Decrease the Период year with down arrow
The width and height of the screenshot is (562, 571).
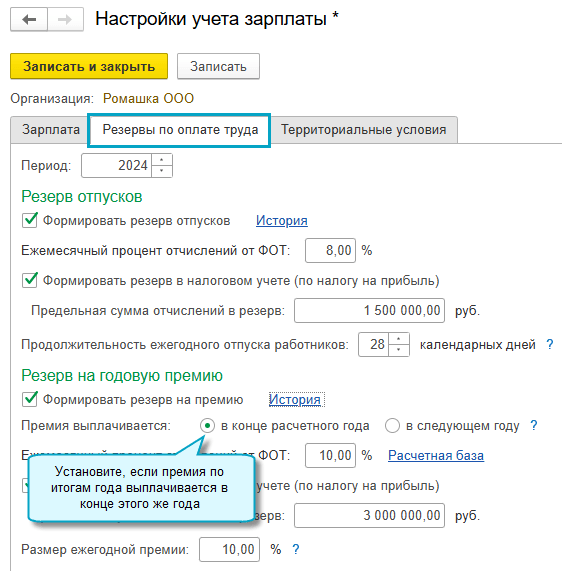162,171
